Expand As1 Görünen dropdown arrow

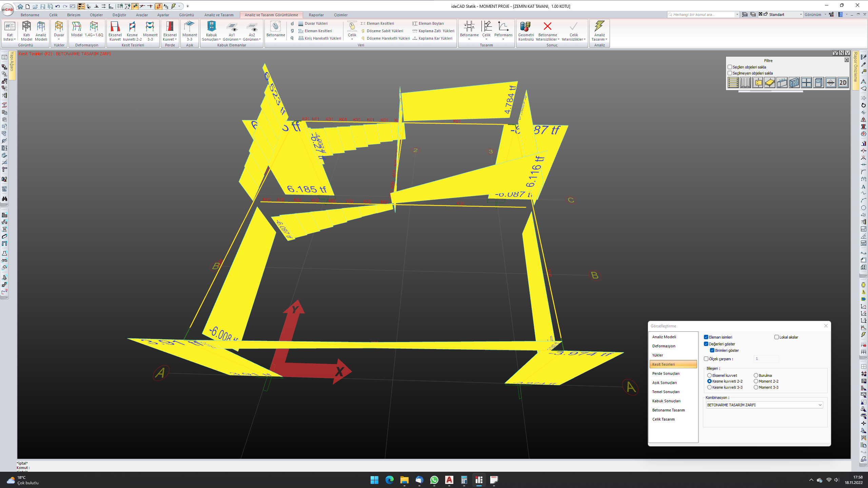pos(240,40)
